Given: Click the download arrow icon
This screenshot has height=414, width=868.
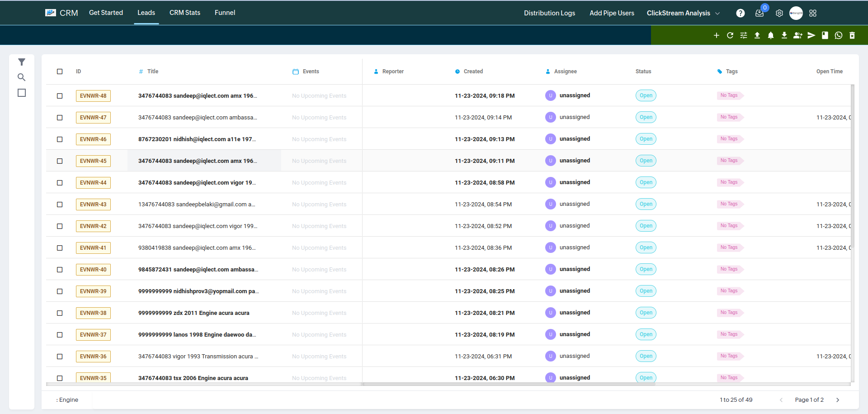Looking at the screenshot, I should click(784, 35).
